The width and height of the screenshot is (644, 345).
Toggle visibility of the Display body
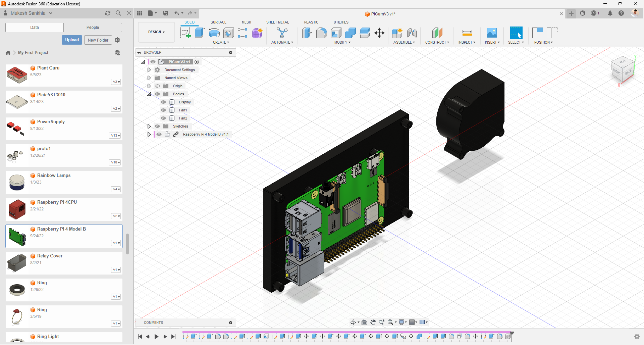tap(163, 102)
